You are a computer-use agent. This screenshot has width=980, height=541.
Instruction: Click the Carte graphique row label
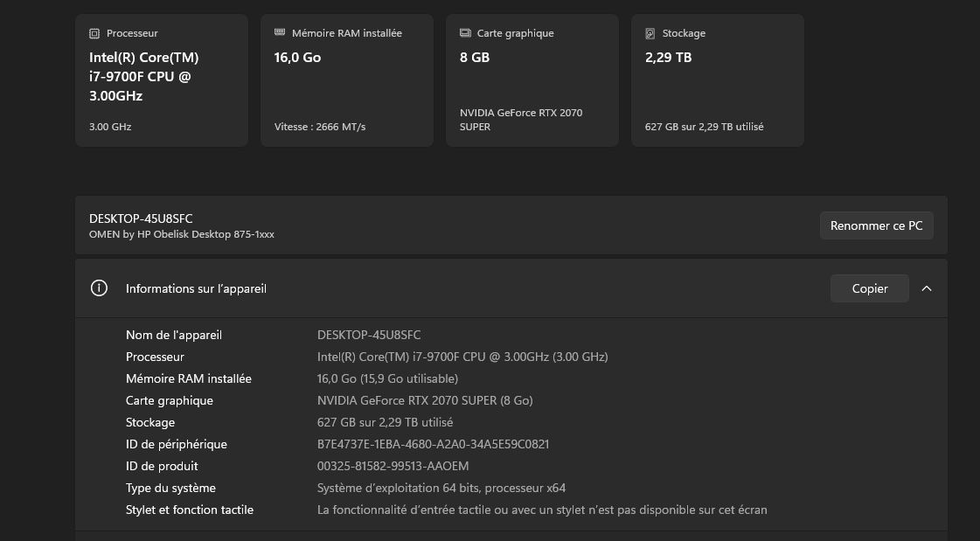(170, 400)
